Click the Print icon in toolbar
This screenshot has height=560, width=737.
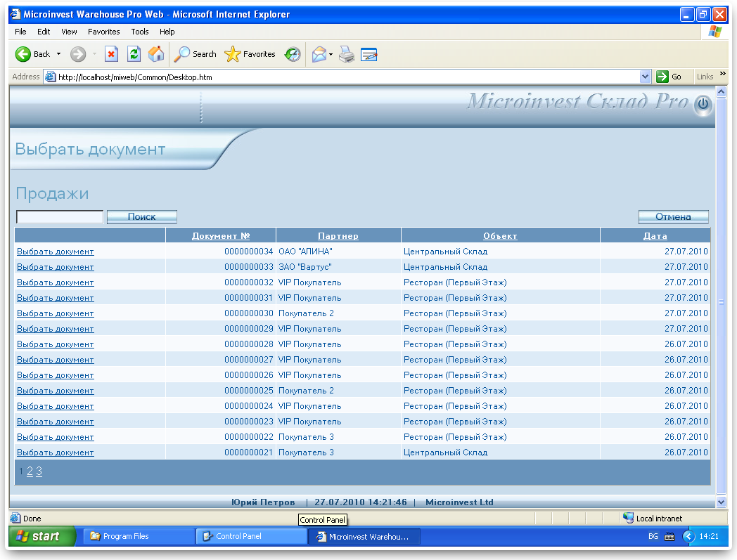tap(347, 54)
